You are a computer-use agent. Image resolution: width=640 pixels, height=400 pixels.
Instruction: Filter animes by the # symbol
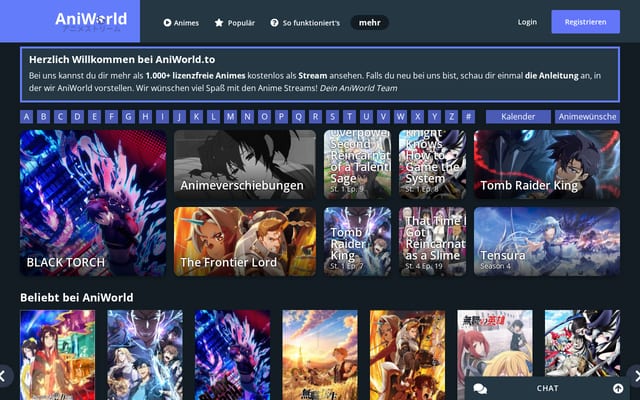(x=468, y=117)
